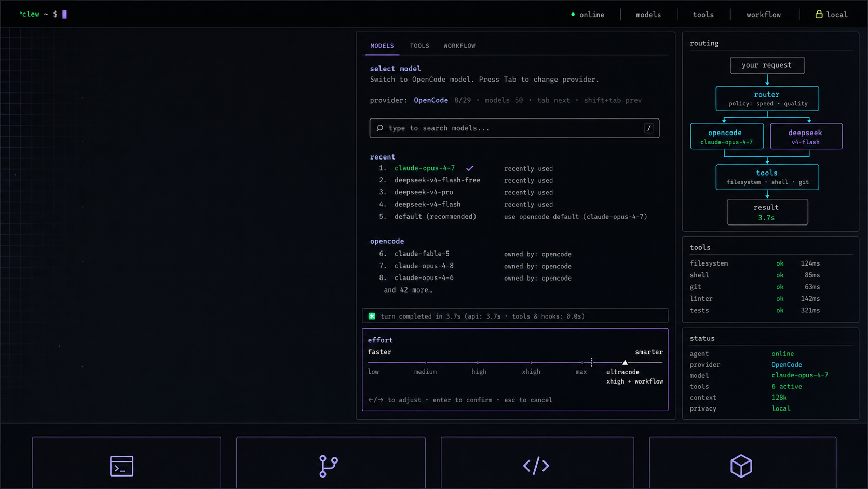
Task: Set effort slider to xhigh
Action: coord(531,372)
